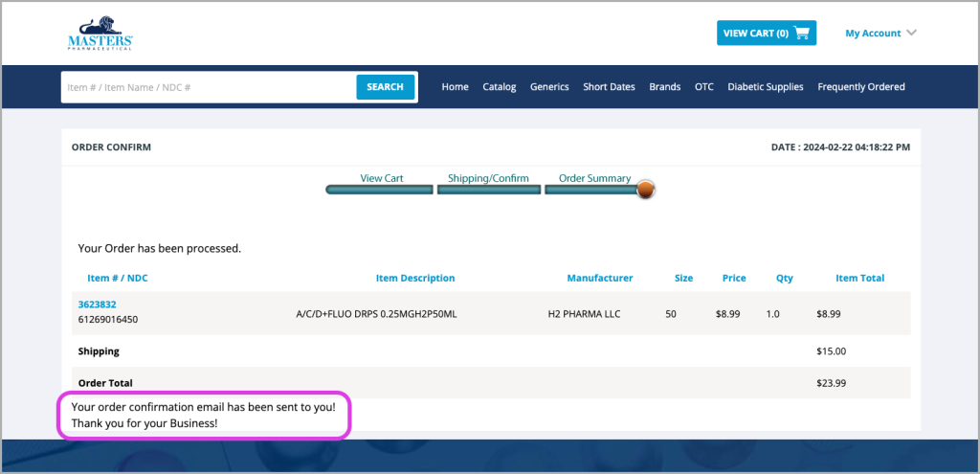Click the Shipping row label
This screenshot has width=980, height=474.
click(99, 351)
